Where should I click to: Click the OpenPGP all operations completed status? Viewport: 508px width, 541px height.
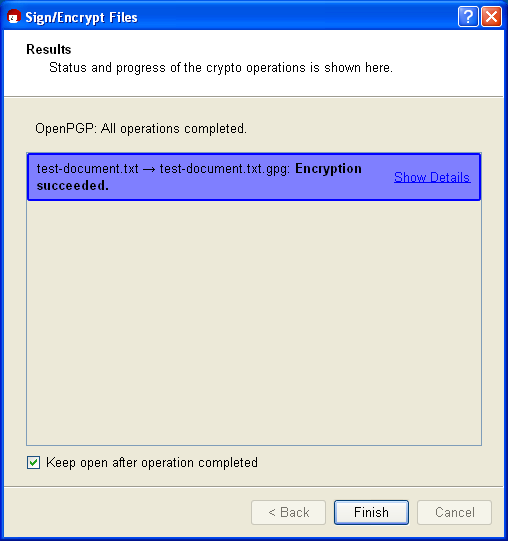click(141, 129)
